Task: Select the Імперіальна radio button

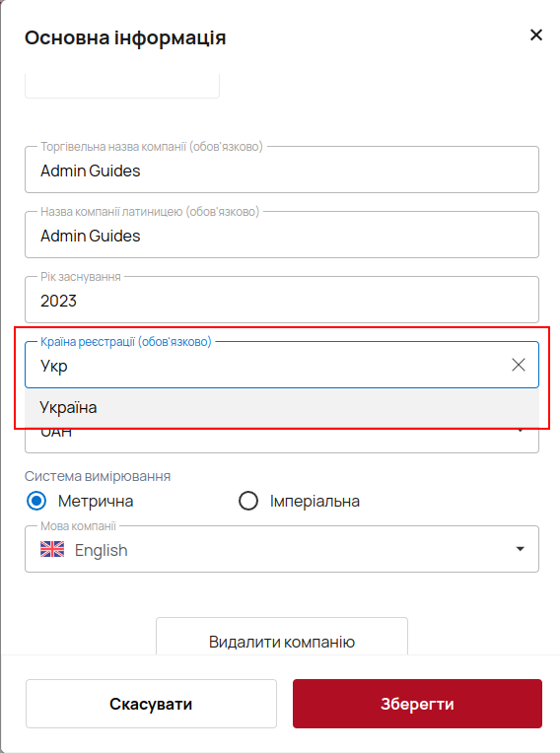Action: click(248, 501)
